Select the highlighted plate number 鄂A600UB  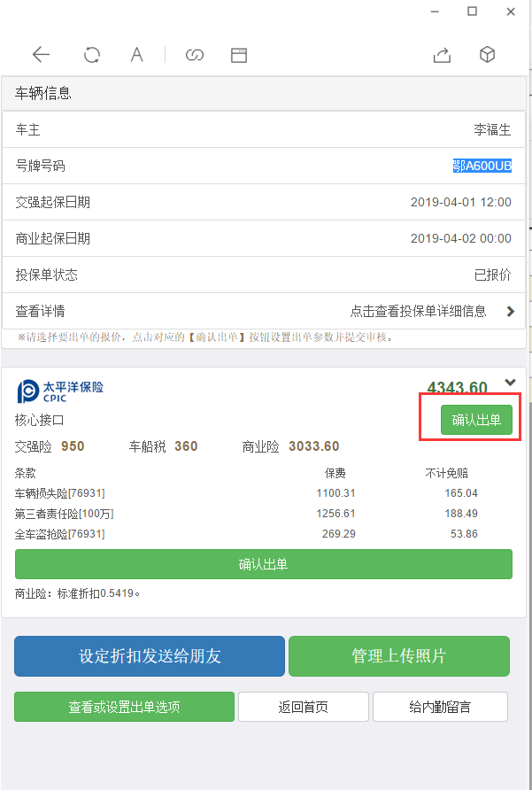click(x=482, y=166)
